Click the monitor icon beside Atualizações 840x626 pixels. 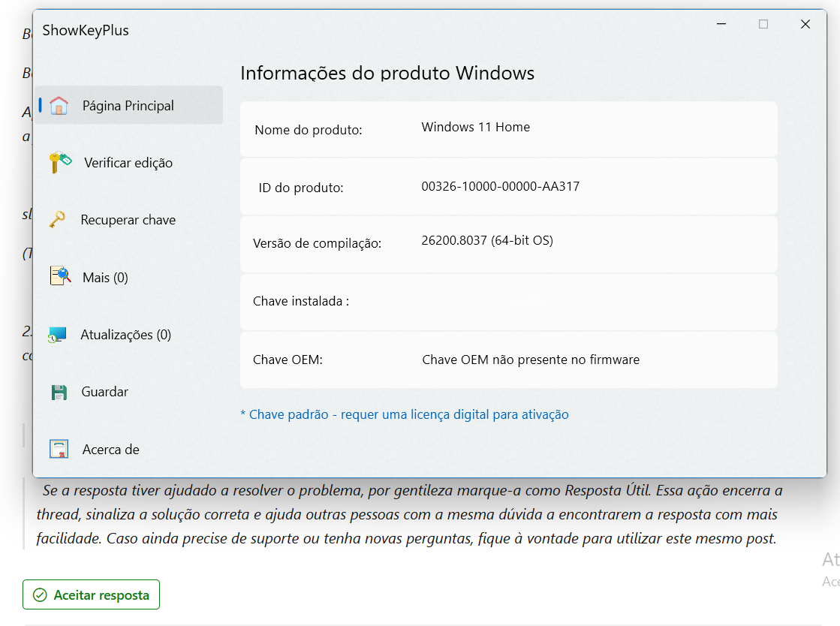57,335
